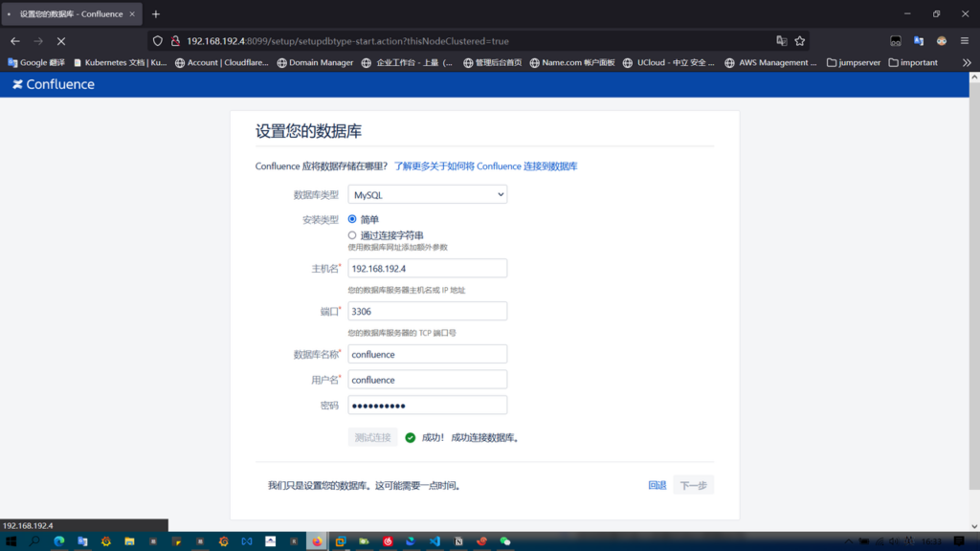Screen dimensions: 980x551
Task: Select 通过连接字符串 radio option
Action: (352, 235)
